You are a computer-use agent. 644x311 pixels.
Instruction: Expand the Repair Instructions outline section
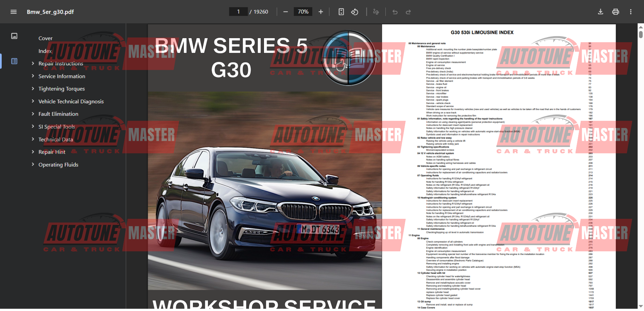pyautogui.click(x=33, y=63)
